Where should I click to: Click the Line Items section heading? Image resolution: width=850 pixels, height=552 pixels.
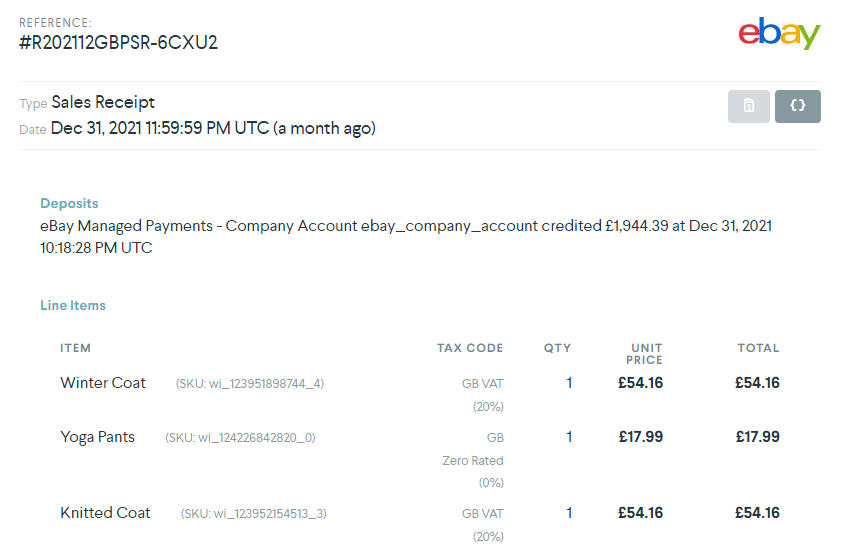point(73,305)
